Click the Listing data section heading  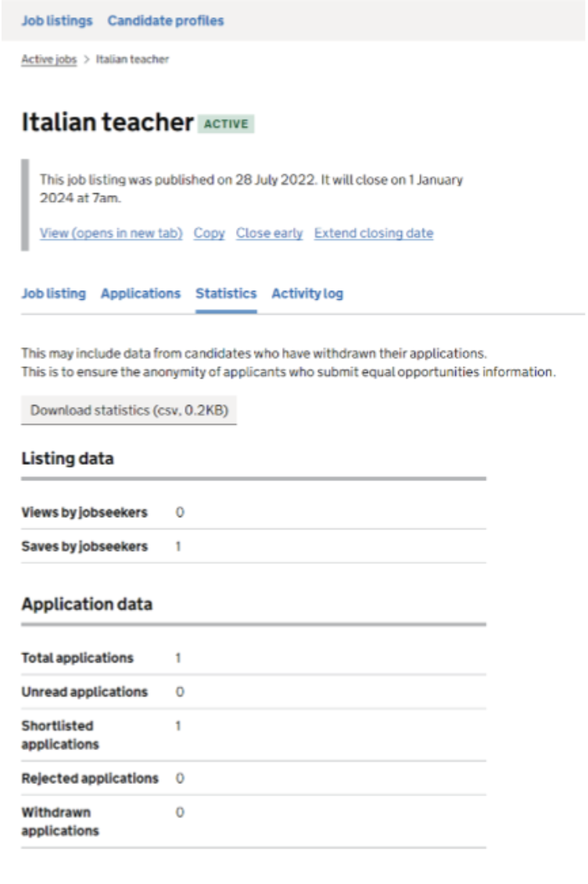point(67,458)
